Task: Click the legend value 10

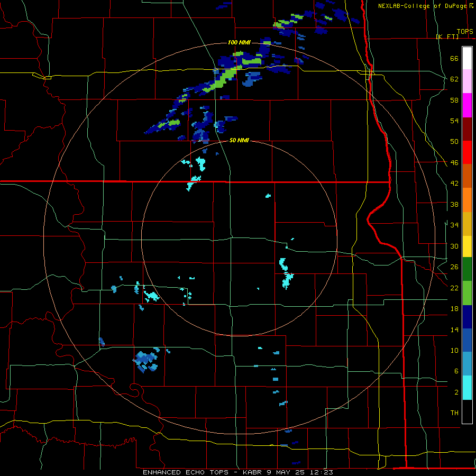Action: tap(454, 350)
